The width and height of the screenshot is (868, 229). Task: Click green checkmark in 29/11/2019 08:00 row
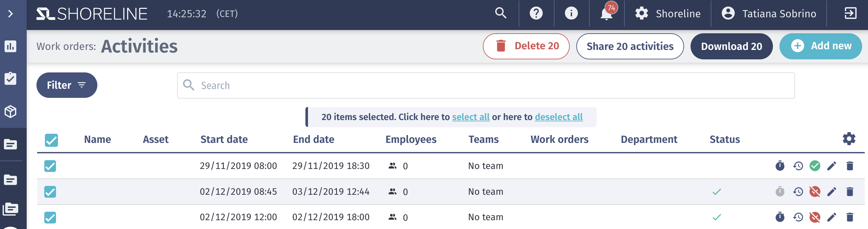pos(814,166)
